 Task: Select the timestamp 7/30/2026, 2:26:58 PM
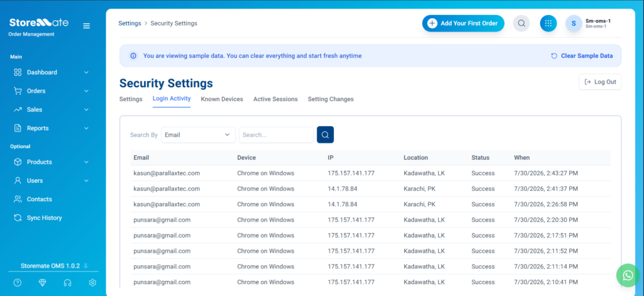pos(546,204)
